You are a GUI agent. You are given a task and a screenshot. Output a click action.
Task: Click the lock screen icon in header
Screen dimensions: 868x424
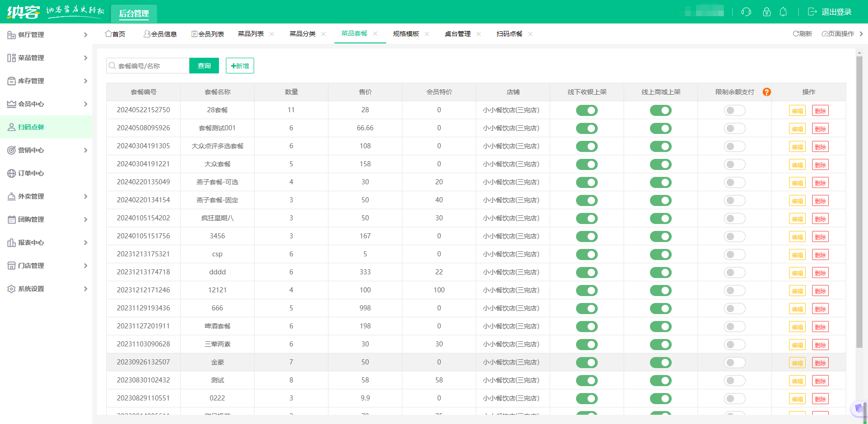[x=767, y=12]
